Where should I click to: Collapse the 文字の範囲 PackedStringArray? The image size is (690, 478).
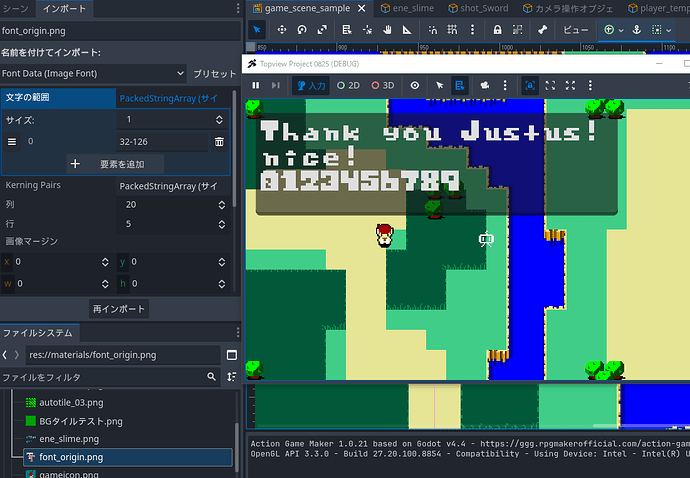[x=172, y=98]
